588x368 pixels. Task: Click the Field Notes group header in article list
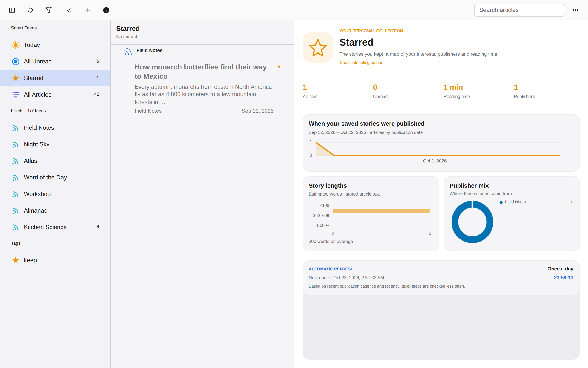coord(202,51)
